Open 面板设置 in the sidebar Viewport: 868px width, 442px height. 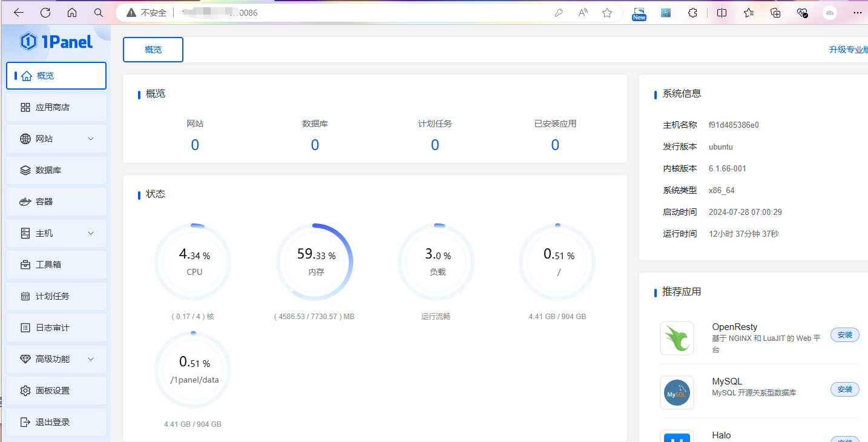pos(56,391)
